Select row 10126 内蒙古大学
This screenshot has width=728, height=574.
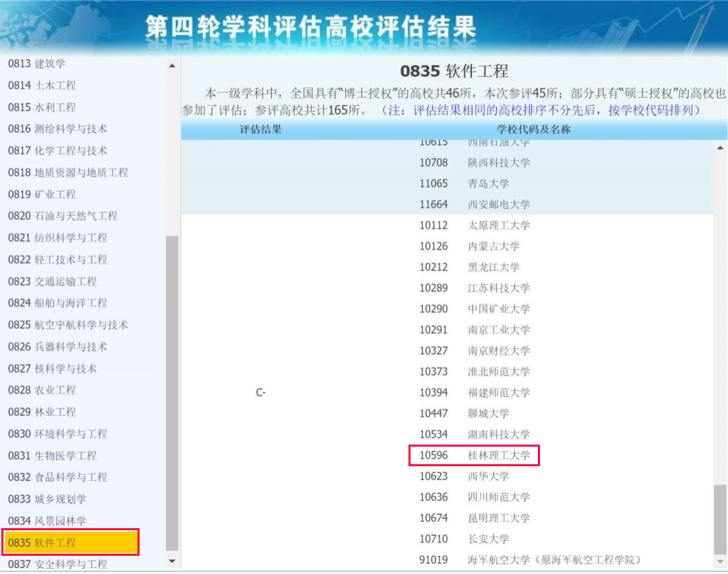coord(469,246)
